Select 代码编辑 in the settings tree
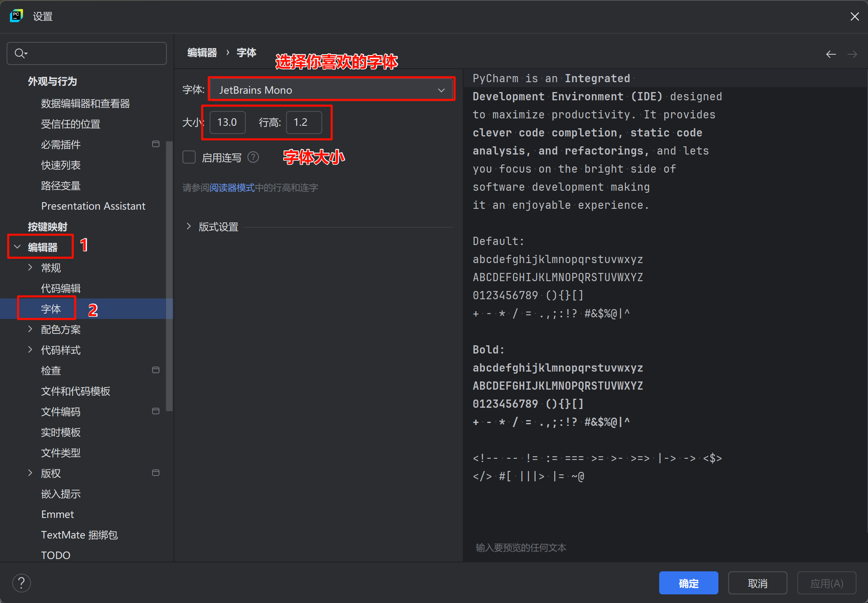 [61, 288]
